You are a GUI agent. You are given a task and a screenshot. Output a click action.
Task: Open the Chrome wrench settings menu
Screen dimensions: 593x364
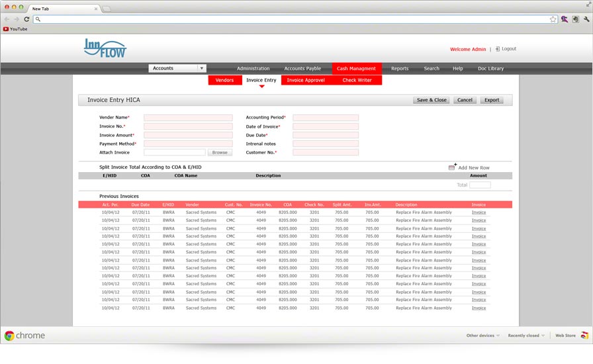586,19
